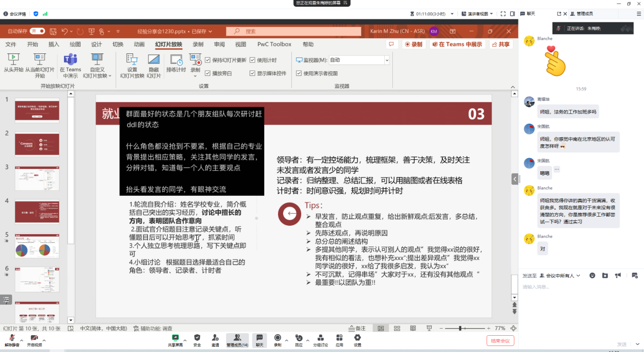This screenshot has width=644, height=352.
Task: Click the 共享 button in PowerPoint
Action: click(501, 44)
